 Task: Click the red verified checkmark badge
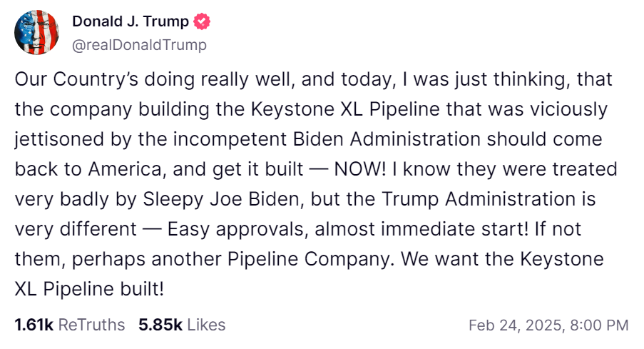click(202, 21)
